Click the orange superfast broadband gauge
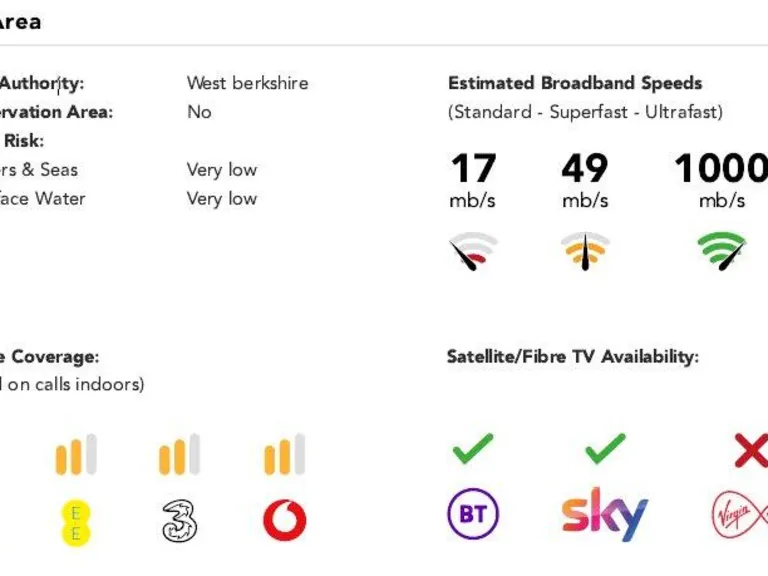 point(585,252)
